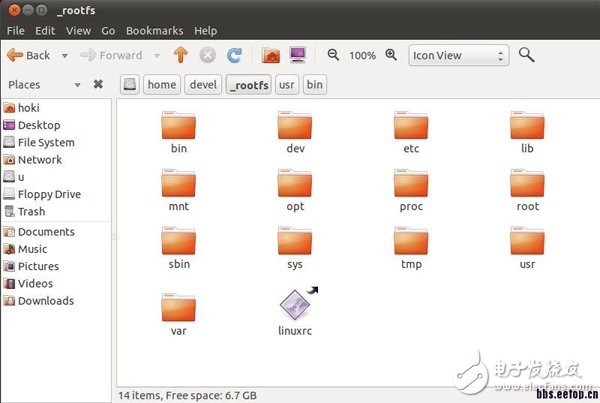Image resolution: width=600 pixels, height=403 pixels.
Task: Go up to the parent folder
Action: pos(181,55)
